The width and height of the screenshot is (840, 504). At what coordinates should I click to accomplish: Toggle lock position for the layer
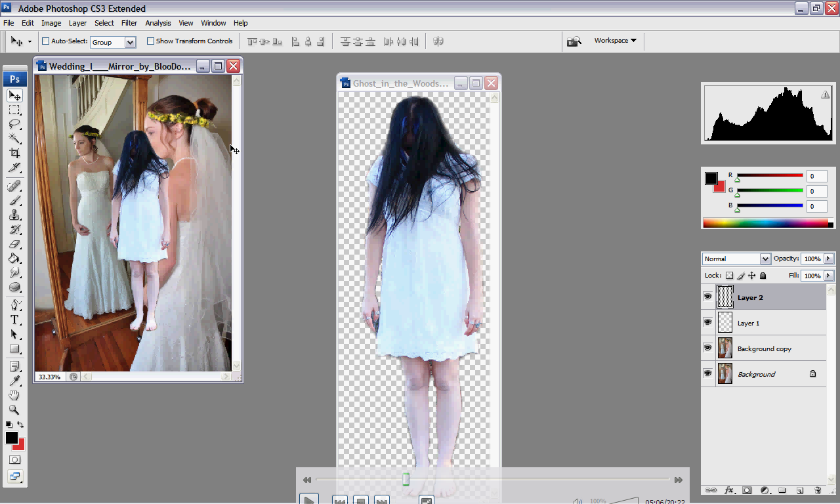[752, 276]
